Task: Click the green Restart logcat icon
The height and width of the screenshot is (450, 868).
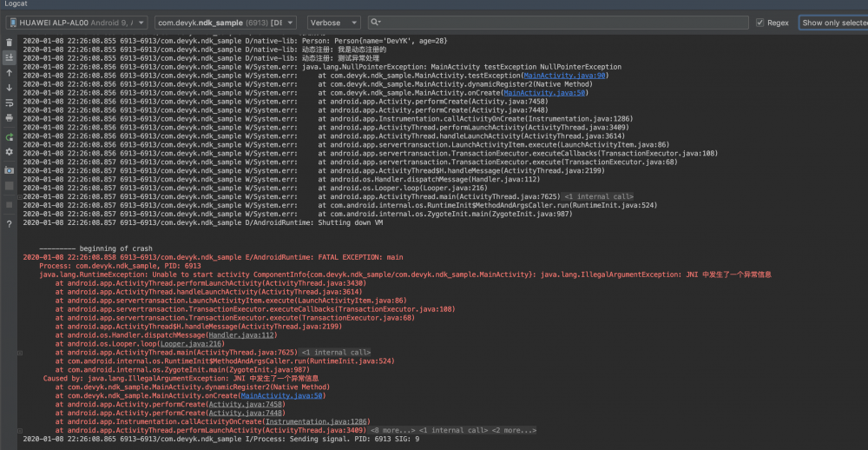Action: tap(9, 137)
